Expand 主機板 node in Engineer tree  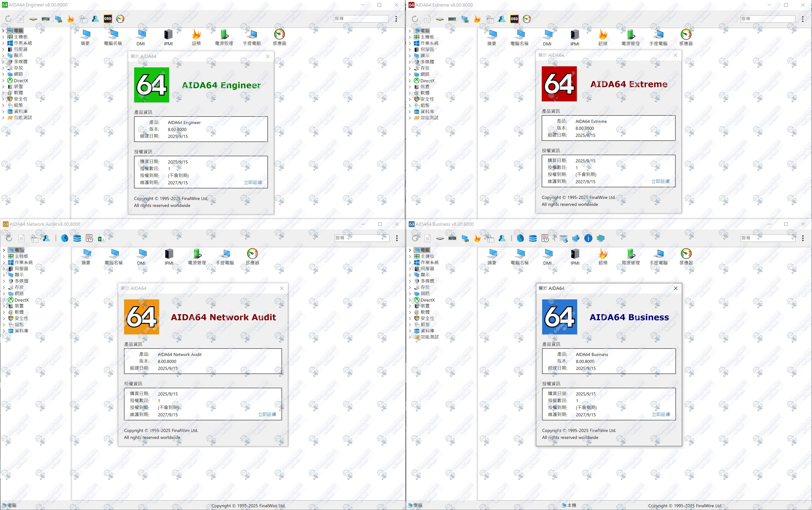(x=3, y=37)
